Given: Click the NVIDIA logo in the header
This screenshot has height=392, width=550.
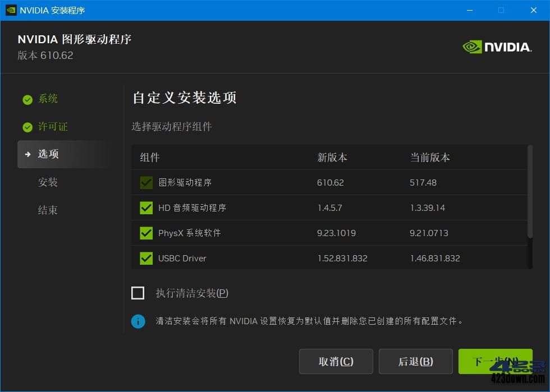Looking at the screenshot, I should tap(497, 47).
